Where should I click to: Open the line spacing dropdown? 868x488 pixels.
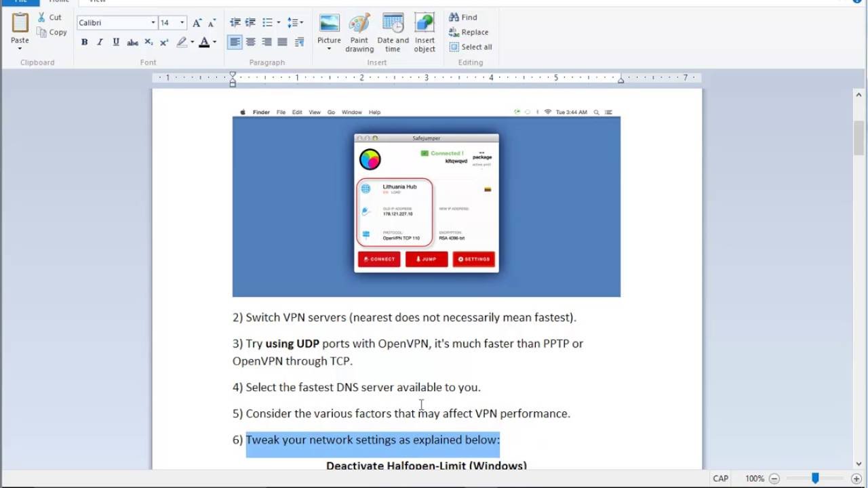pos(295,22)
